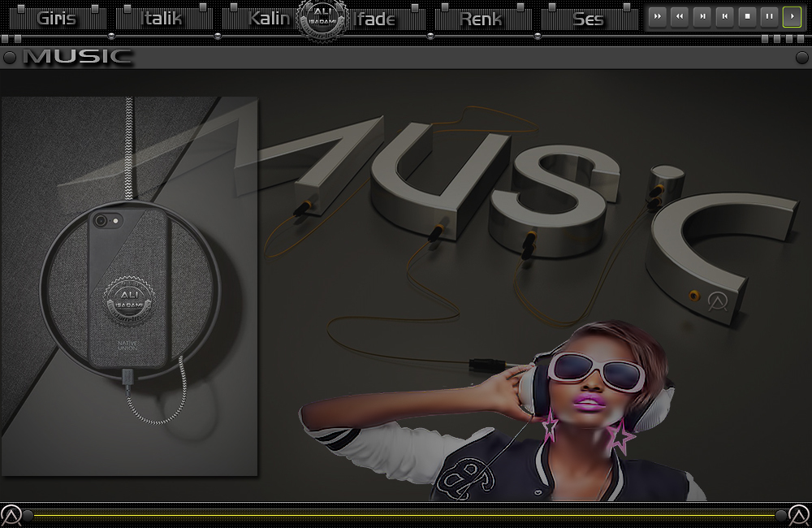
Task: Open the Ifade menu button
Action: [x=376, y=19]
